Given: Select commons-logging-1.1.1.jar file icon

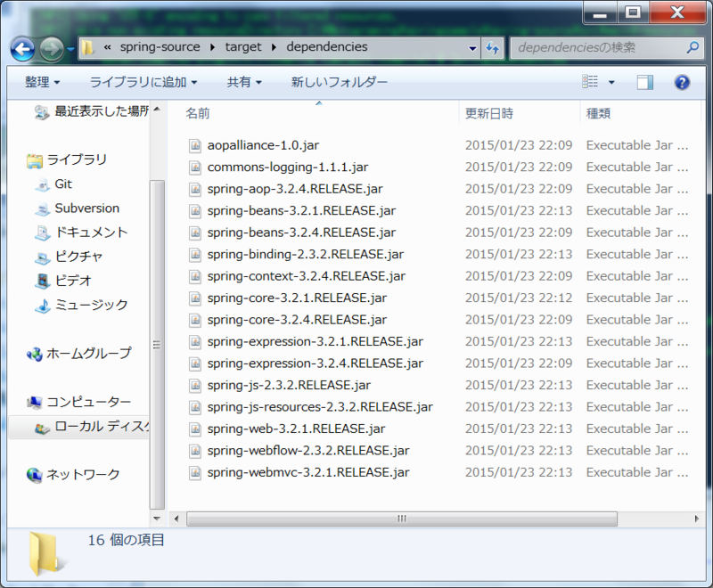Looking at the screenshot, I should point(195,167).
